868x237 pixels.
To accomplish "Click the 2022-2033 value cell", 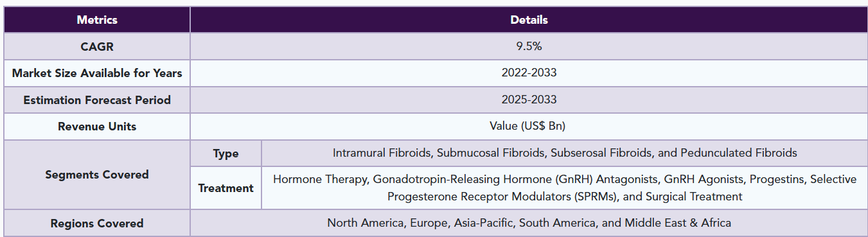I will [x=529, y=73].
